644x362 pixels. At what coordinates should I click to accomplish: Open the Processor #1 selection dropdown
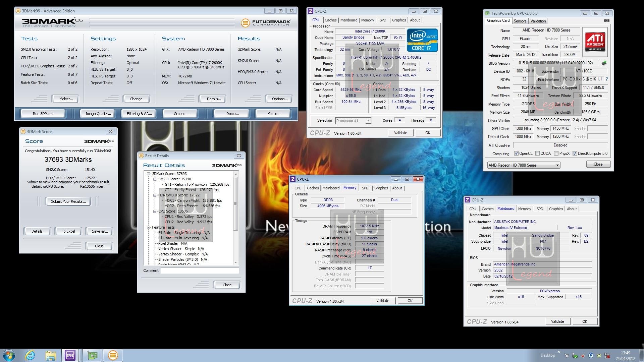[353, 121]
